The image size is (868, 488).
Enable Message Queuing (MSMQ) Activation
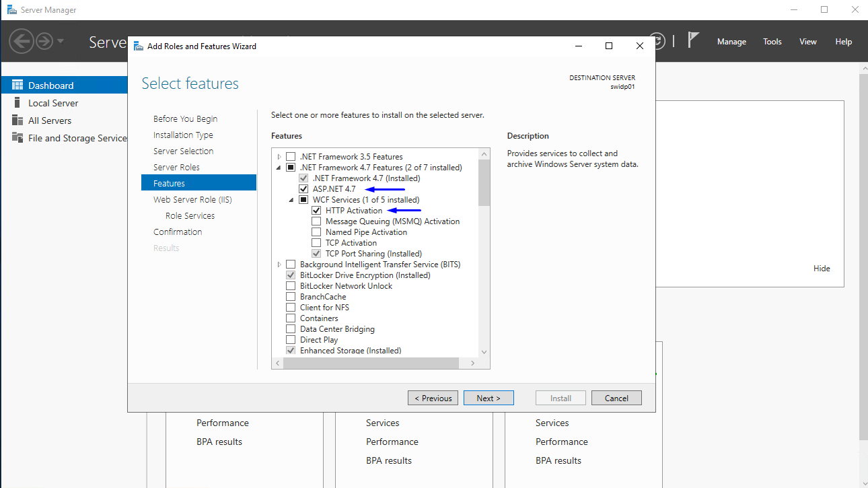point(316,221)
